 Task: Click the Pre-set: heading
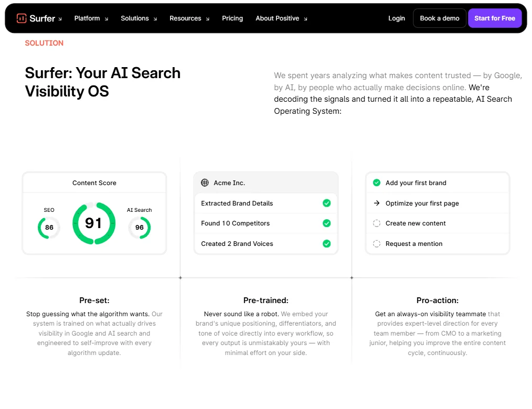(x=94, y=300)
